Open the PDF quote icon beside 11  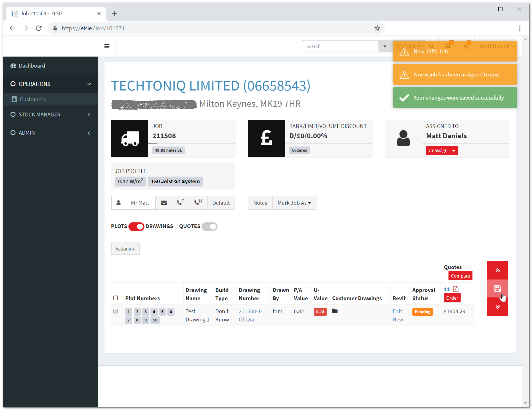coord(456,289)
